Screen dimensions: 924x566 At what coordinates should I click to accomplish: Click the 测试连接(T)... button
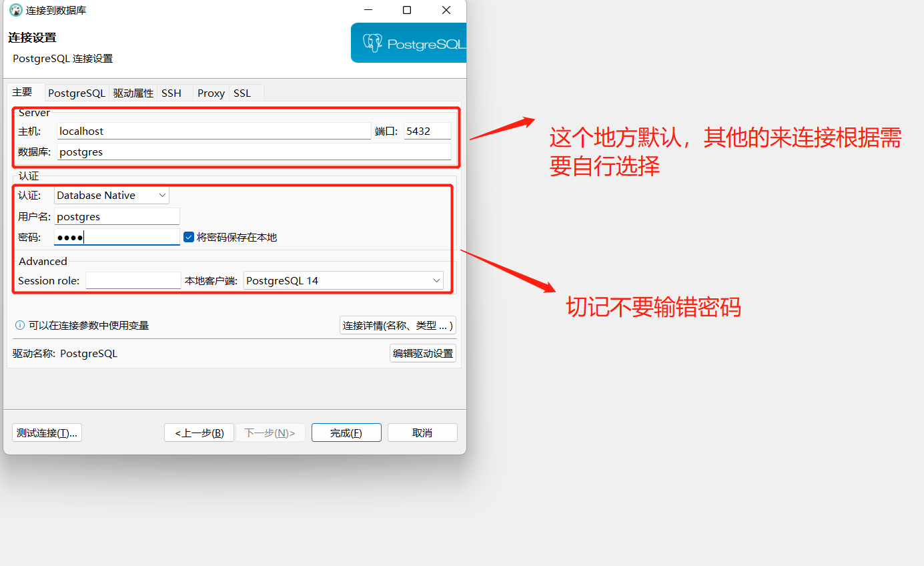[47, 433]
